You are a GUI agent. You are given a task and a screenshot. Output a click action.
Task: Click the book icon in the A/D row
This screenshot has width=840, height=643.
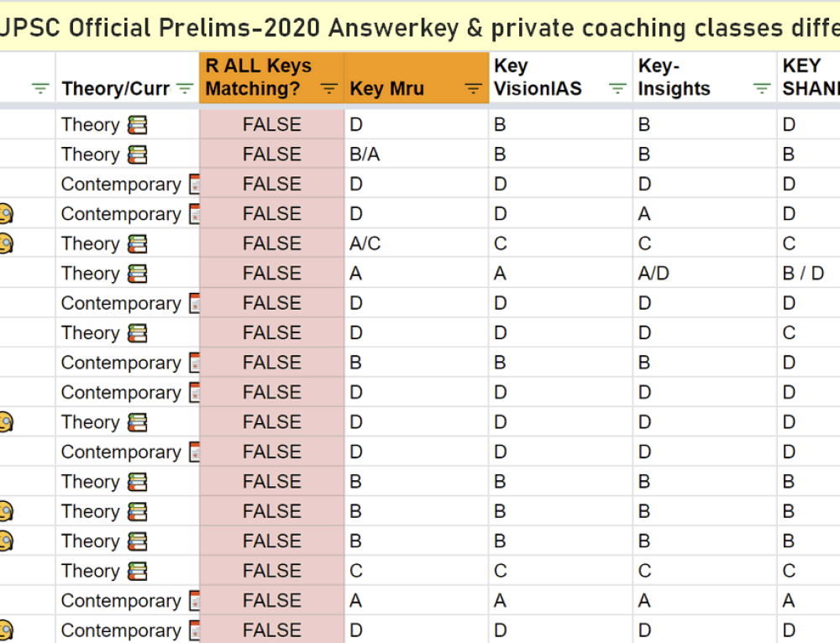tap(137, 274)
